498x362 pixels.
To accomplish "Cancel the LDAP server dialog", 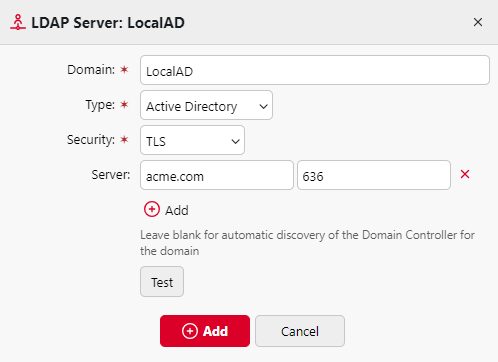I will pyautogui.click(x=300, y=331).
